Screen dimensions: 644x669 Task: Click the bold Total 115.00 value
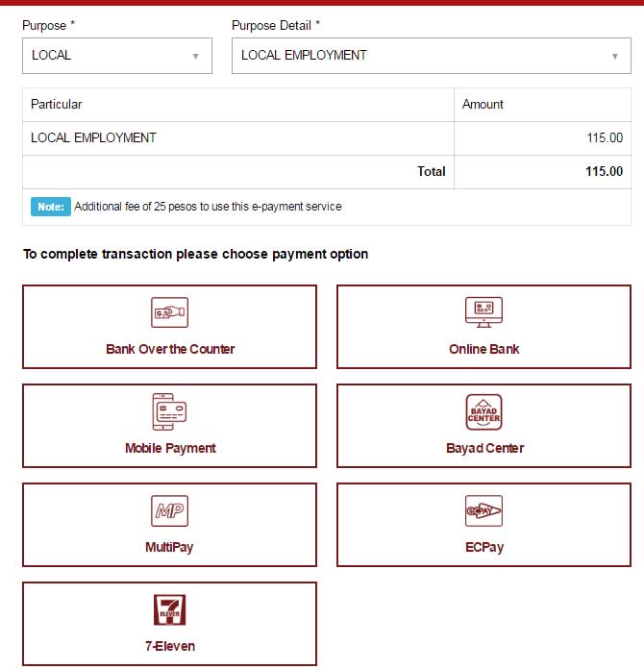604,171
